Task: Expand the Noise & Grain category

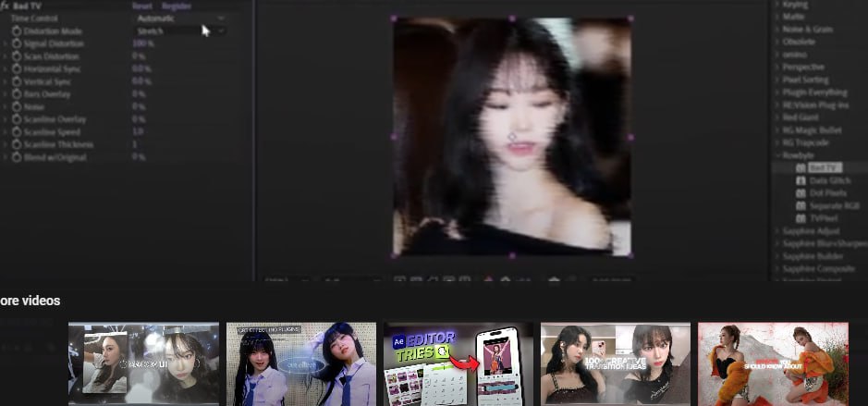Action: click(777, 30)
